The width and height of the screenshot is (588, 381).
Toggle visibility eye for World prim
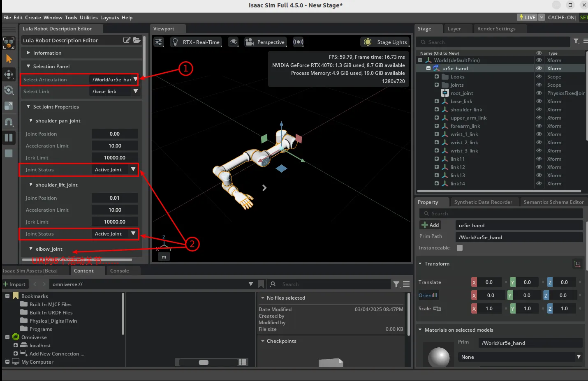539,60
